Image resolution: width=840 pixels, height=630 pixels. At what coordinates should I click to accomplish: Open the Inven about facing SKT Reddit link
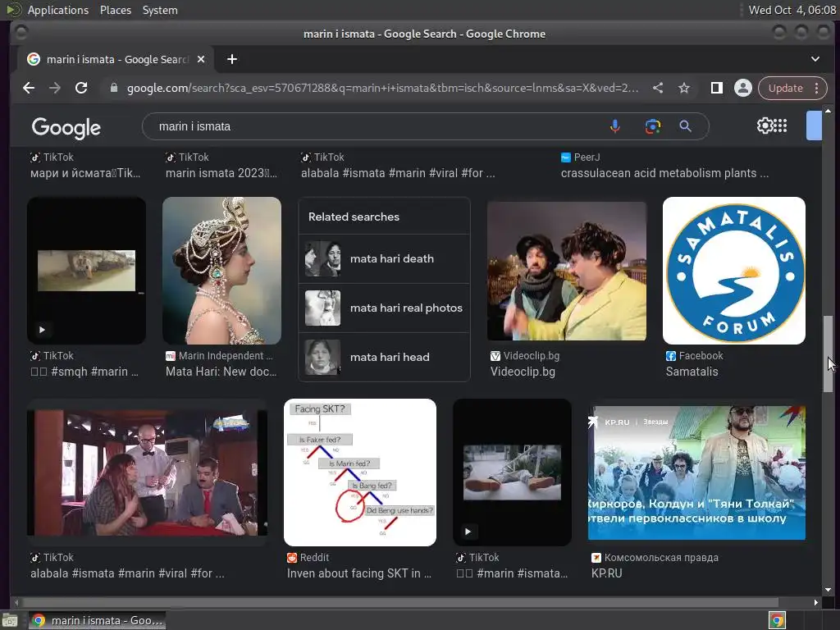point(359,573)
